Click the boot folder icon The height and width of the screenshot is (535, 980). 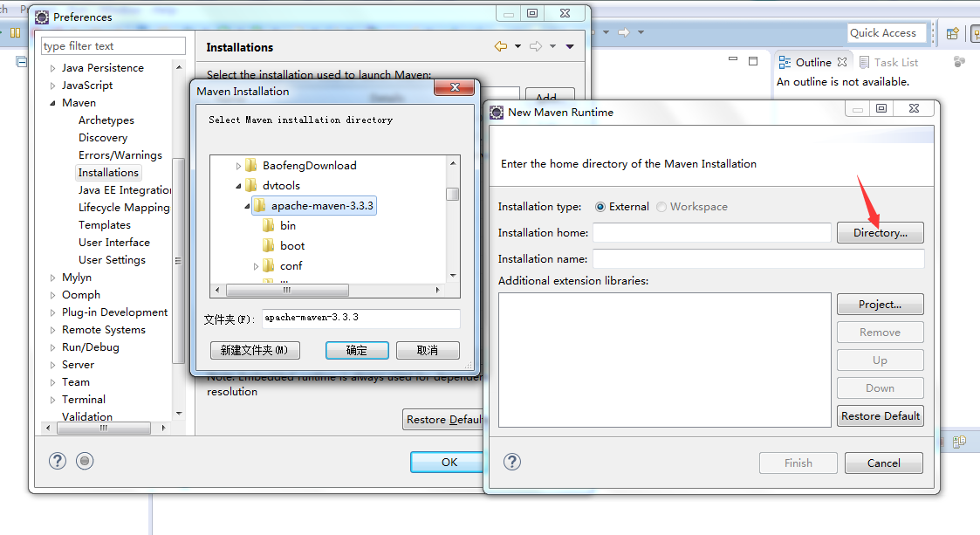click(x=268, y=245)
